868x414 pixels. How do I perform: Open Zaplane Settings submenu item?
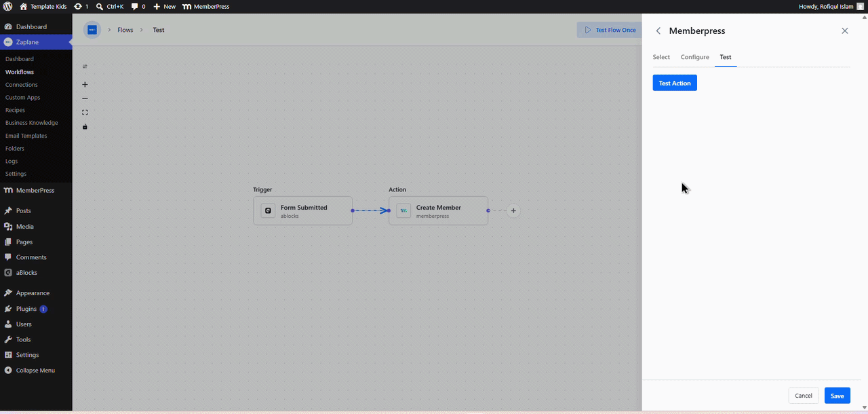[16, 174]
